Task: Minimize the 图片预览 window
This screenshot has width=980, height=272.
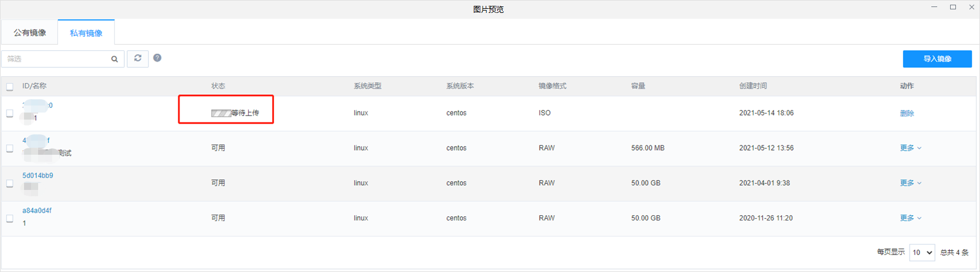Action: tap(934, 7)
